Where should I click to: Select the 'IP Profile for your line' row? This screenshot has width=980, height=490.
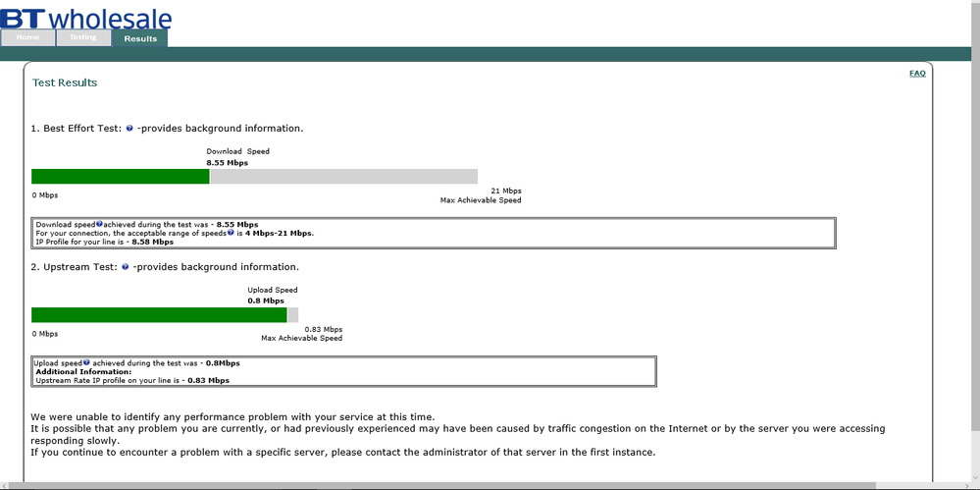[105, 242]
